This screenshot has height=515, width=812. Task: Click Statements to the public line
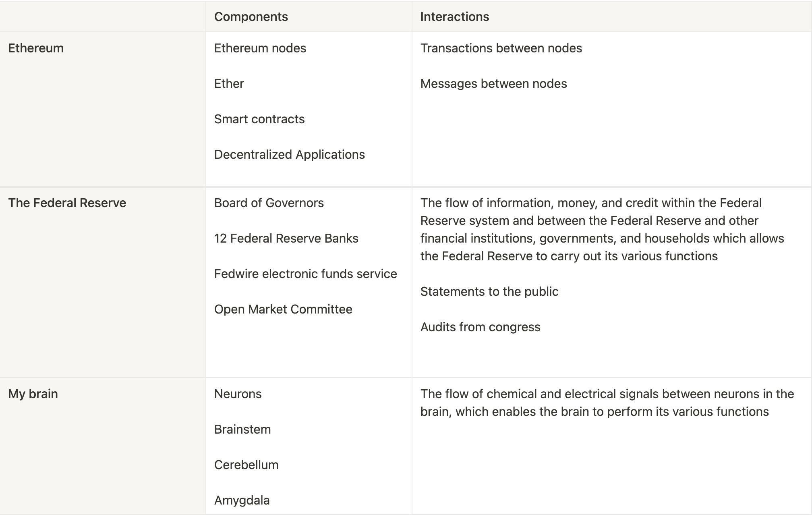pos(489,291)
